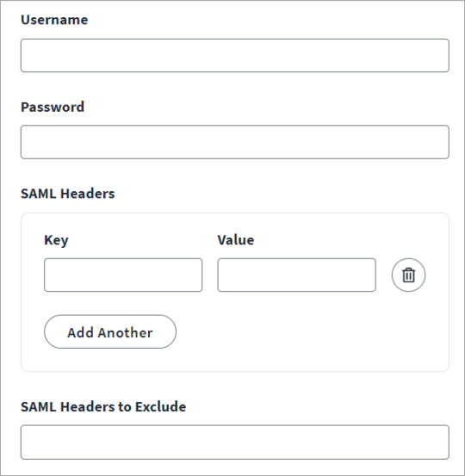Place cursor in SAML header Key box
Screen dimensions: 465x476
[x=123, y=275]
